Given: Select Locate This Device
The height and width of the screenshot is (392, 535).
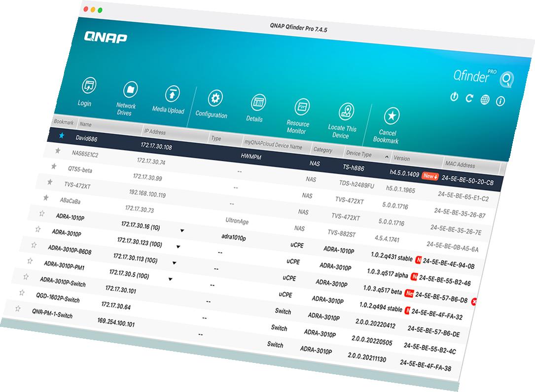Looking at the screenshot, I should click(x=344, y=120).
